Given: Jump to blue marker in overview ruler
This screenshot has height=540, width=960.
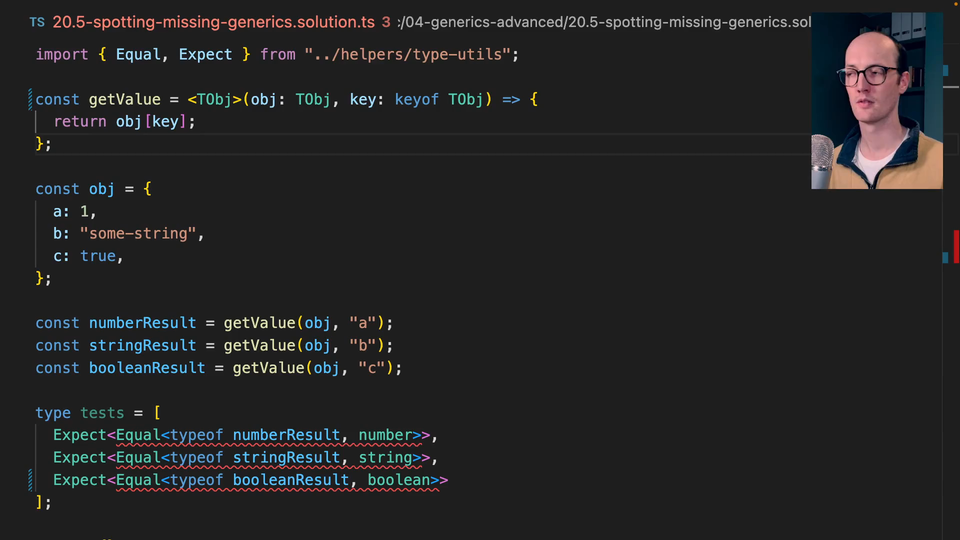Looking at the screenshot, I should (944, 257).
